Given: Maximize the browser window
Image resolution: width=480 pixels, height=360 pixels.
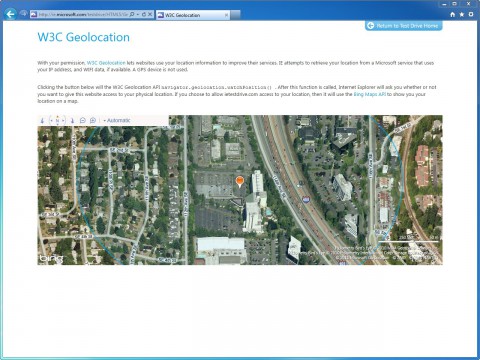Looking at the screenshot, I should pyautogui.click(x=454, y=4).
